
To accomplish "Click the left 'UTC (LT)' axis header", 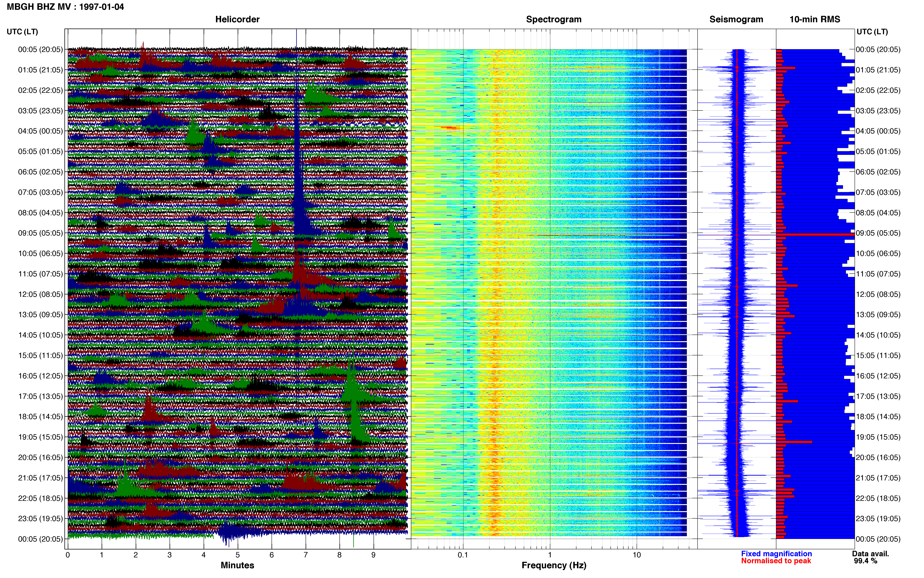I will [x=22, y=31].
